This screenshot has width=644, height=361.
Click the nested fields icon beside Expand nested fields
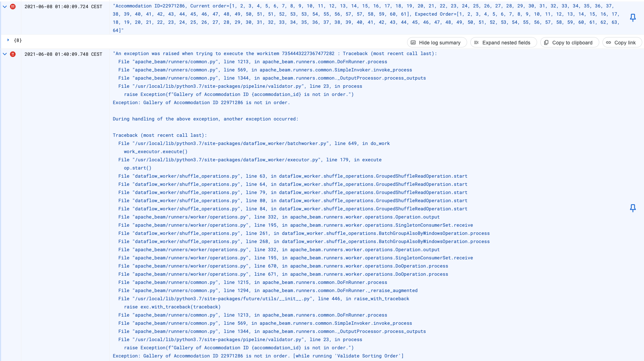477,42
